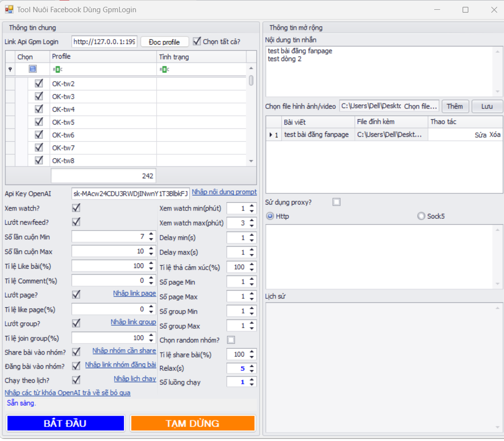Click the Link Api Gpm Login field

tap(104, 42)
